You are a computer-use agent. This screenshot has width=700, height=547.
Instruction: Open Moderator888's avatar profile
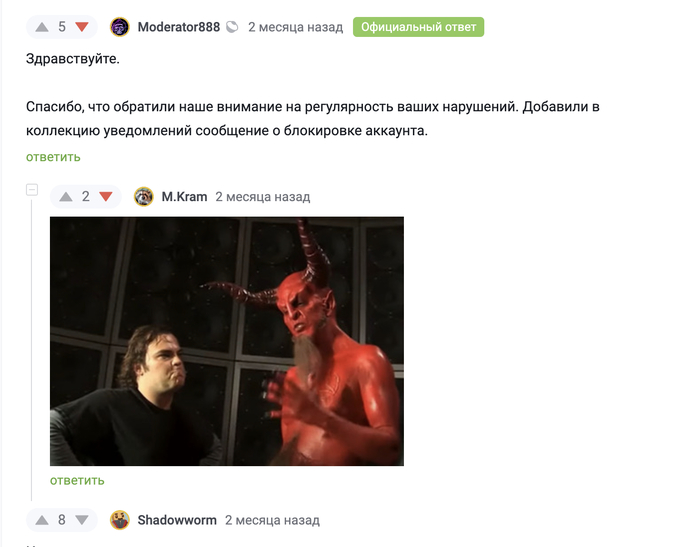[x=120, y=27]
